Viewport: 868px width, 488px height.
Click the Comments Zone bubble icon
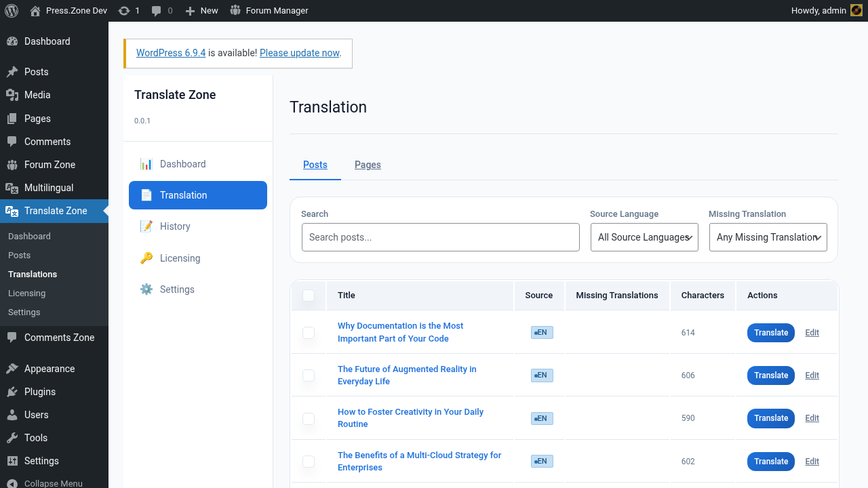pyautogui.click(x=12, y=338)
